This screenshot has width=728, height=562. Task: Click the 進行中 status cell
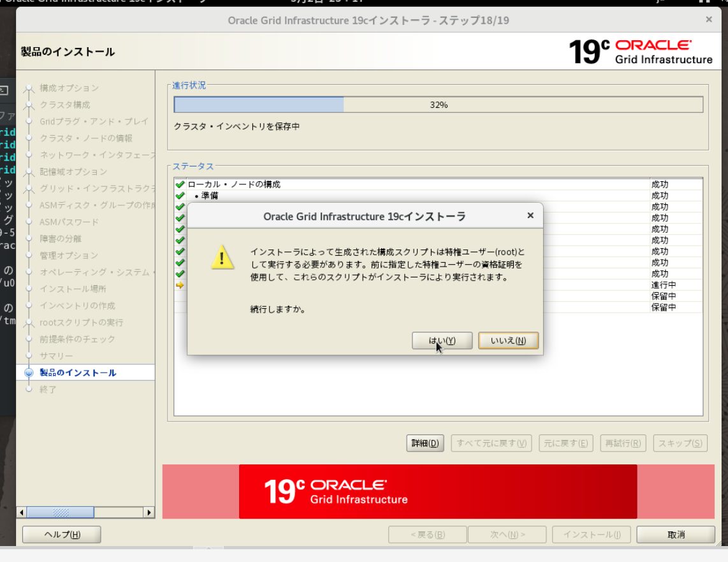pyautogui.click(x=664, y=285)
